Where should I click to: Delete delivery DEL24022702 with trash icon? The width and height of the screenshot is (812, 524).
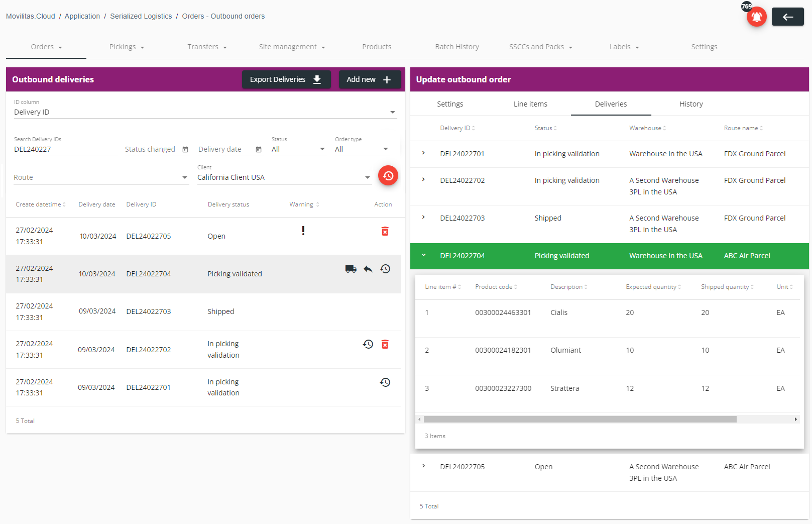pos(385,344)
